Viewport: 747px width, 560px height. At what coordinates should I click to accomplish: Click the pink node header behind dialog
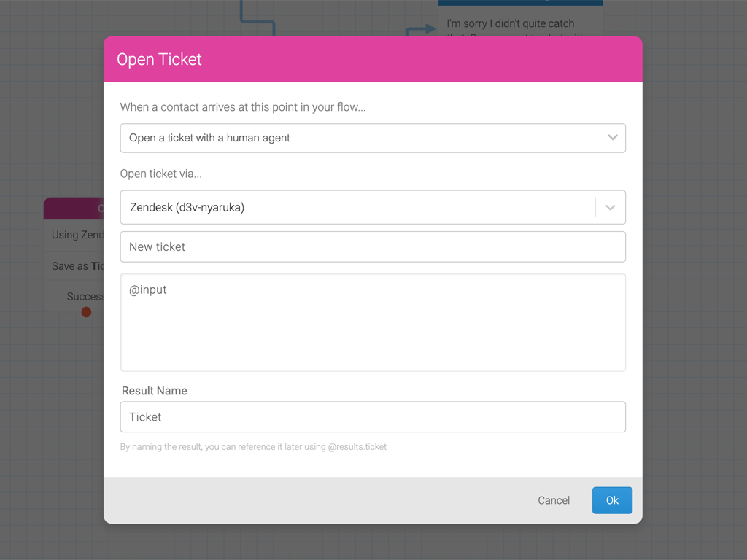[74, 209]
